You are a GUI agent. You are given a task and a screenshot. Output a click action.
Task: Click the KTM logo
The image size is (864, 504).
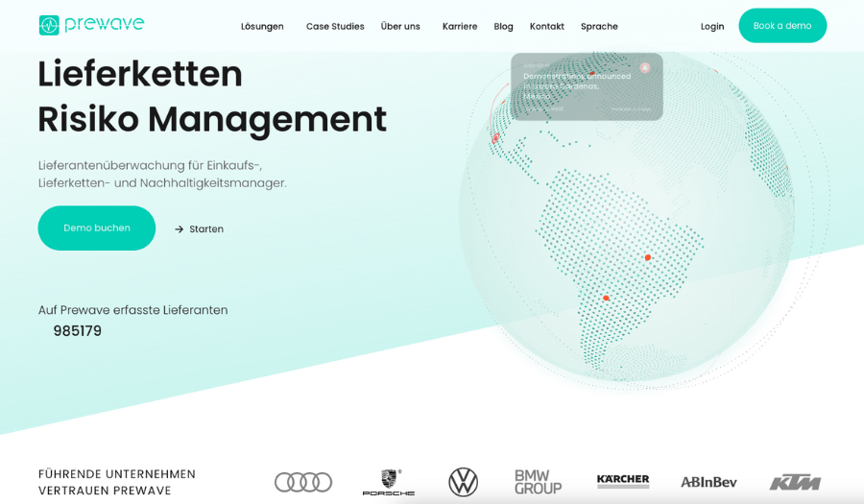[x=795, y=483]
